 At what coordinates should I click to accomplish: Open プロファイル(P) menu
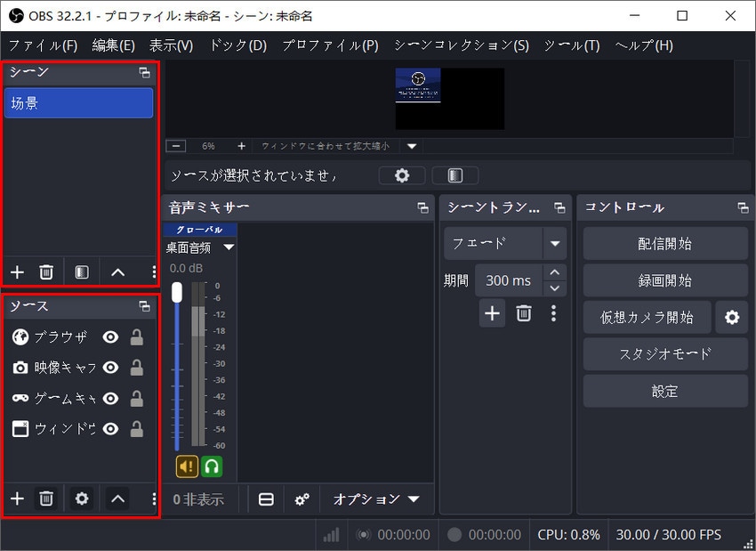[330, 45]
